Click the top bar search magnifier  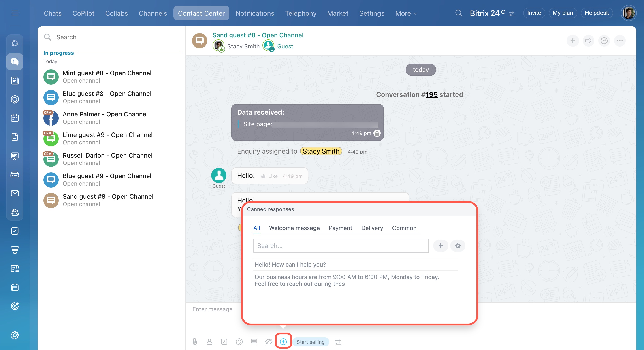(x=458, y=13)
